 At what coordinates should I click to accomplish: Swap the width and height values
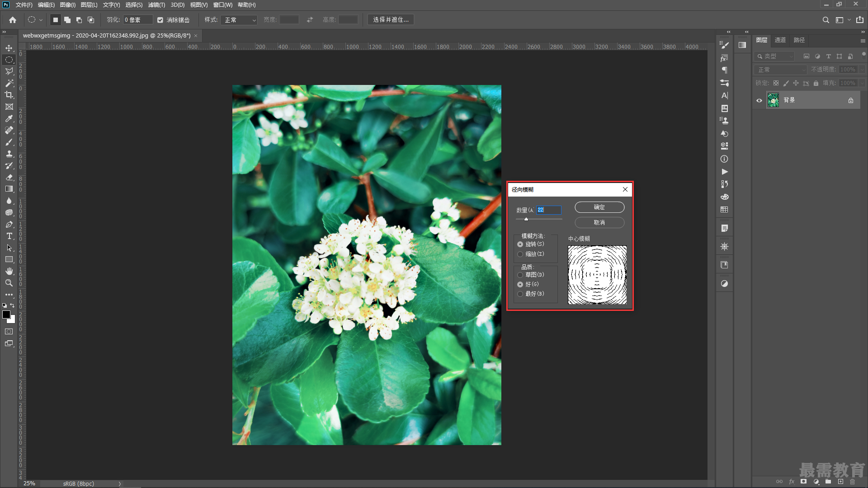pyautogui.click(x=310, y=20)
